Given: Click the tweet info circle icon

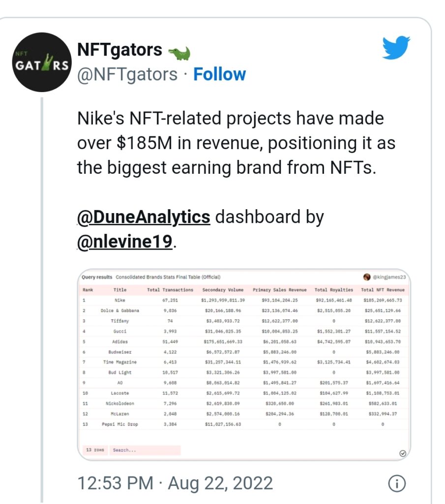Looking at the screenshot, I should tap(397, 483).
